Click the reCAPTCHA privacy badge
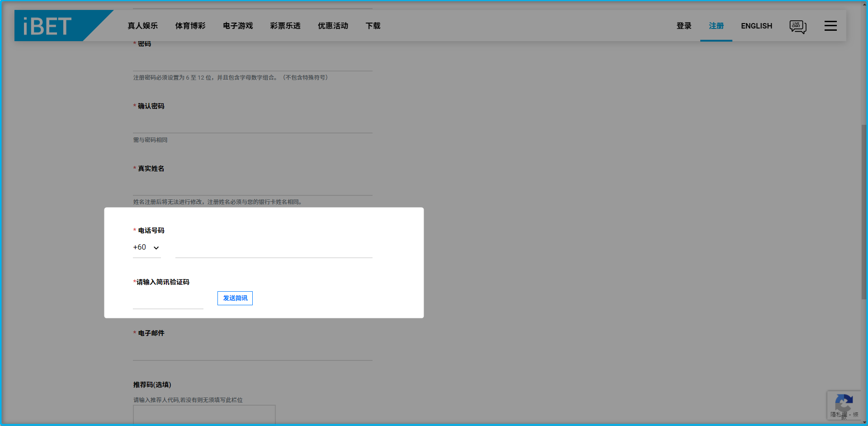 844,405
